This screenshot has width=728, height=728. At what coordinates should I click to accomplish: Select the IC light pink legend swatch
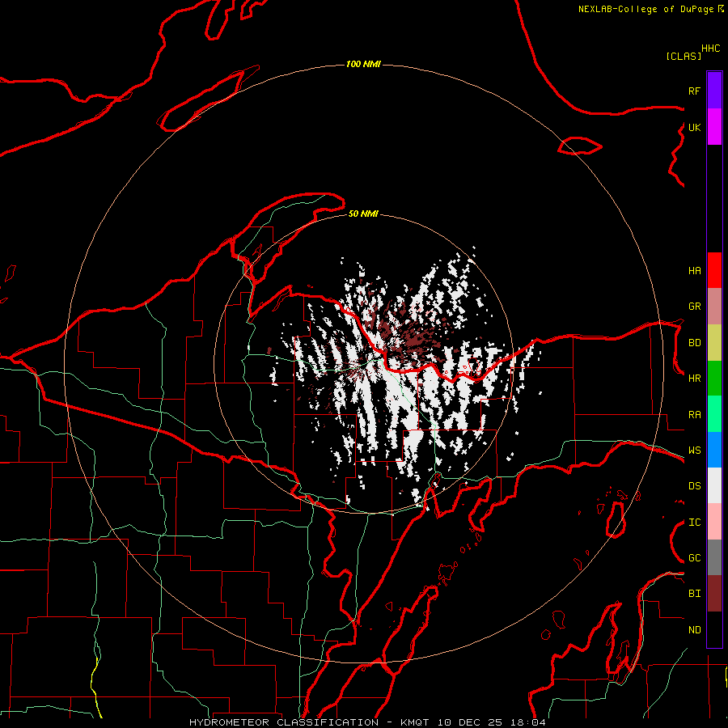(714, 522)
